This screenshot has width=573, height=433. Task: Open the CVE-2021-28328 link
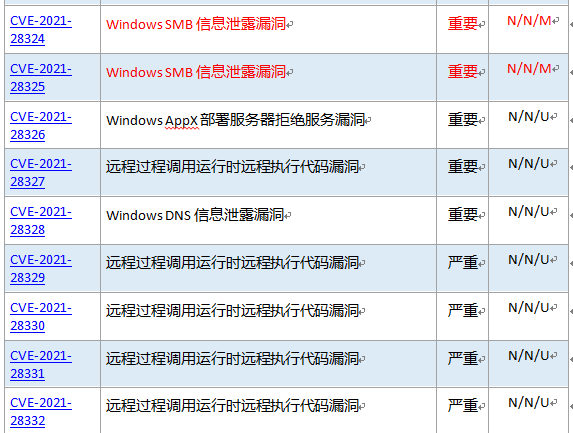41,220
